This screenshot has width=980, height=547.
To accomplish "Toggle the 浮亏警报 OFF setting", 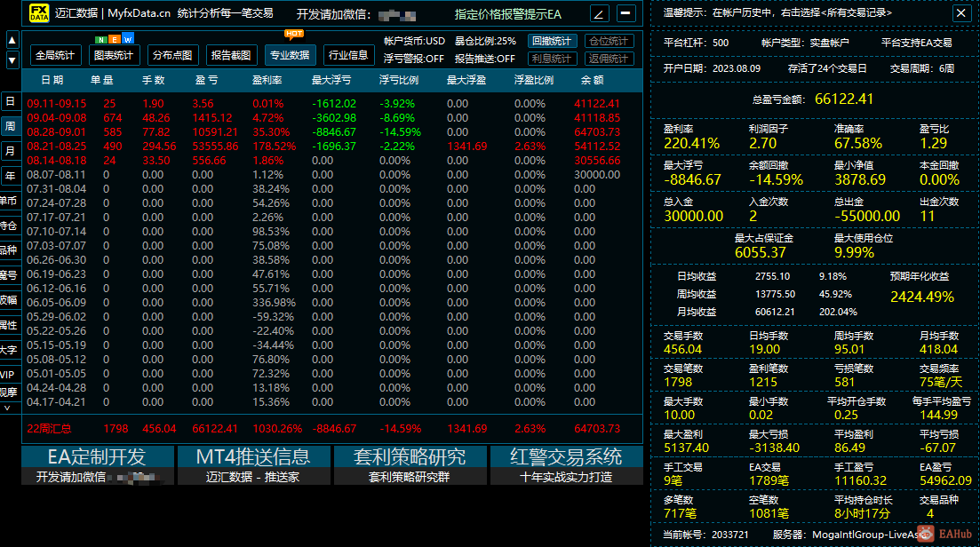I will [414, 59].
